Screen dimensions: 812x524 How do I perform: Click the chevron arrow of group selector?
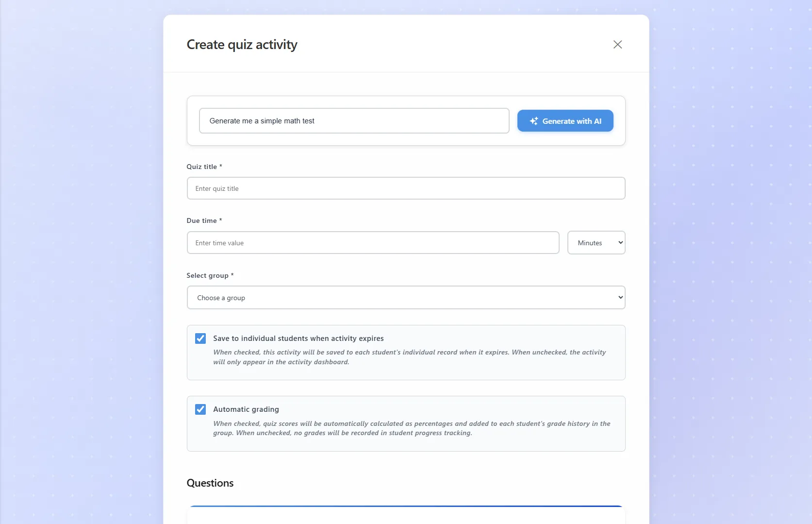pos(620,298)
